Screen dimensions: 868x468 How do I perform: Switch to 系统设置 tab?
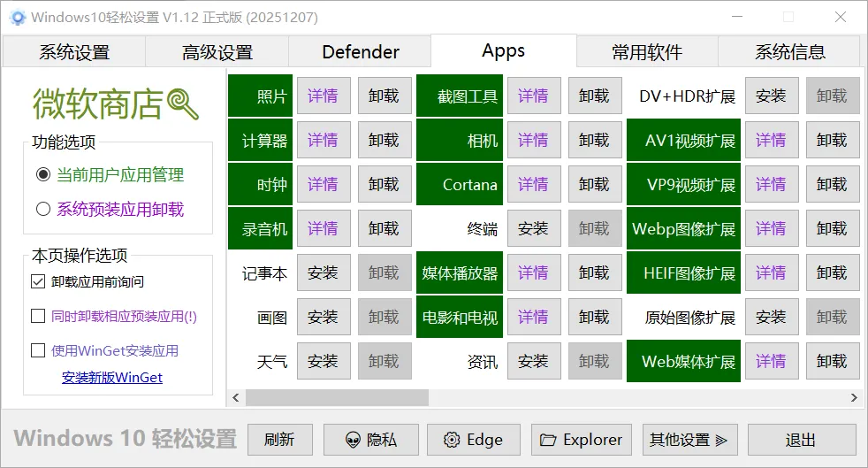click(74, 52)
